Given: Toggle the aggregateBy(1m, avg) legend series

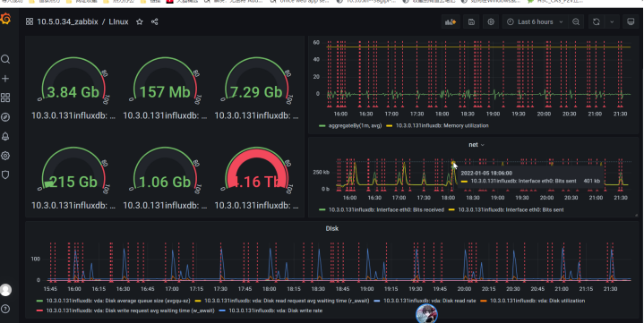Looking at the screenshot, I should coord(355,125).
